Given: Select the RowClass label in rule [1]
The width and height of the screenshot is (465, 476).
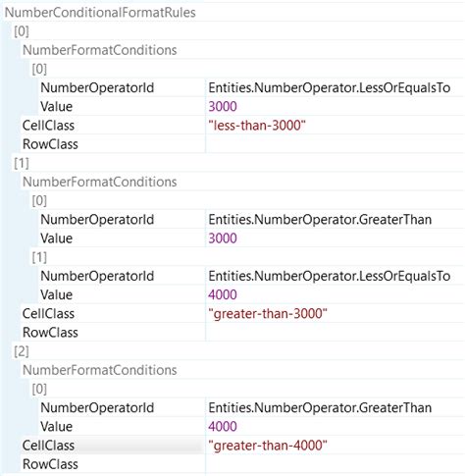Looking at the screenshot, I should pyautogui.click(x=50, y=333).
